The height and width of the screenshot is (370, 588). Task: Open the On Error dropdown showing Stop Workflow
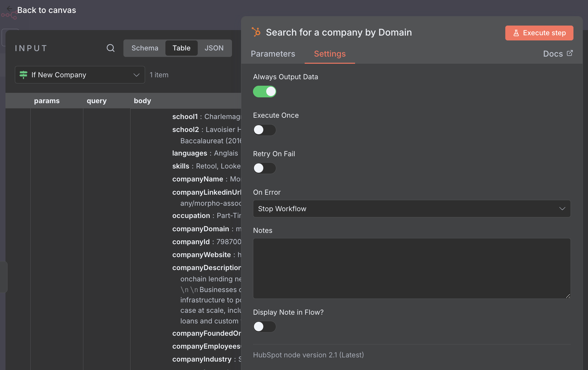point(411,209)
